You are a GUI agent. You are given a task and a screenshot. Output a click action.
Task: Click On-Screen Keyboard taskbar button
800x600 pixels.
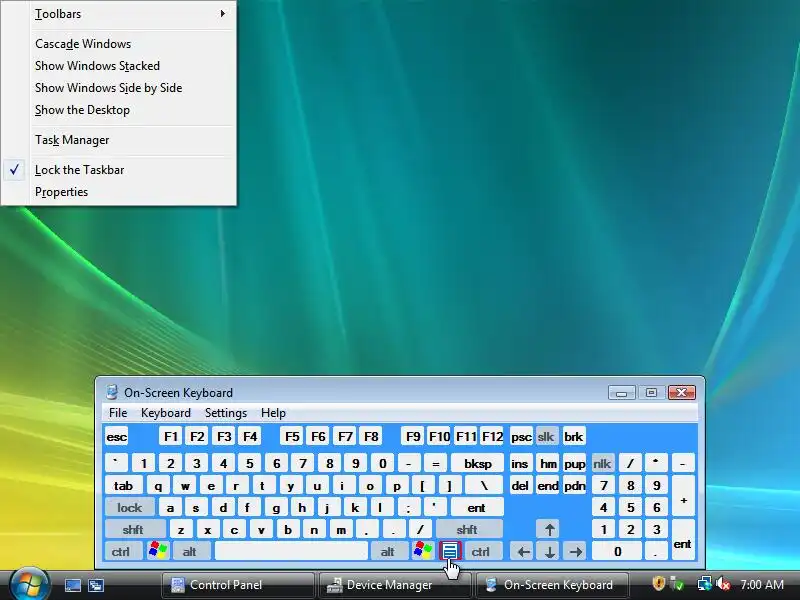(552, 585)
